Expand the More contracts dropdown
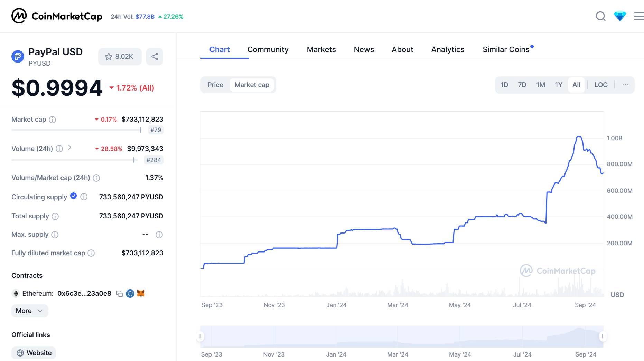Image resolution: width=644 pixels, height=361 pixels. coord(30,311)
